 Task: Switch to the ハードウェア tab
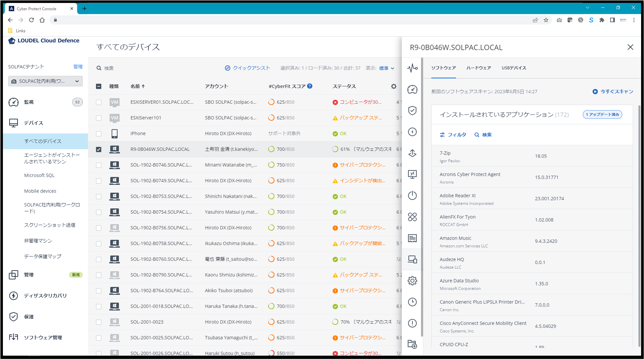[478, 68]
